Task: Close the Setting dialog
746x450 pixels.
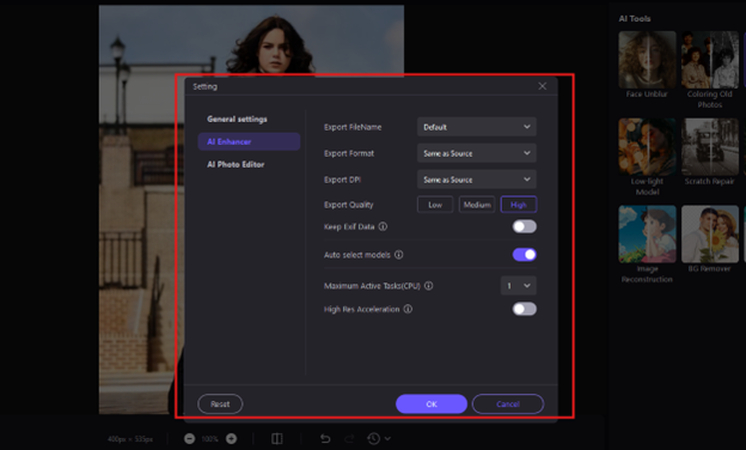Action: point(542,86)
